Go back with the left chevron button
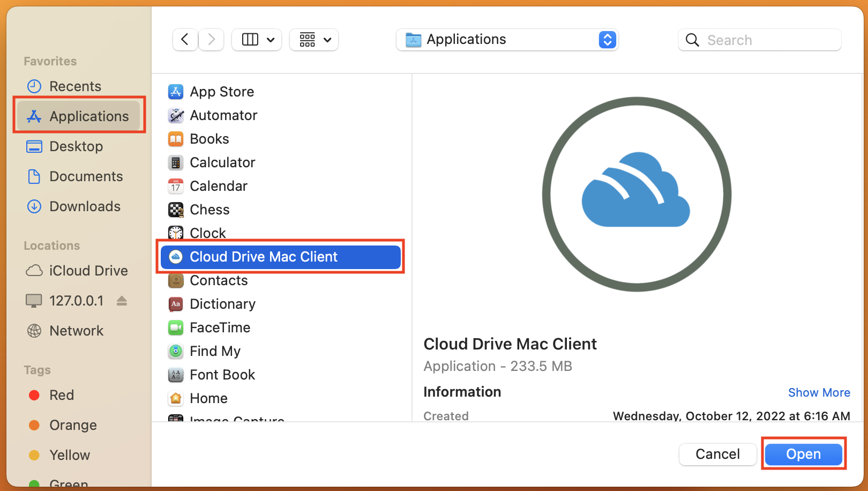The image size is (868, 491). pyautogui.click(x=185, y=40)
